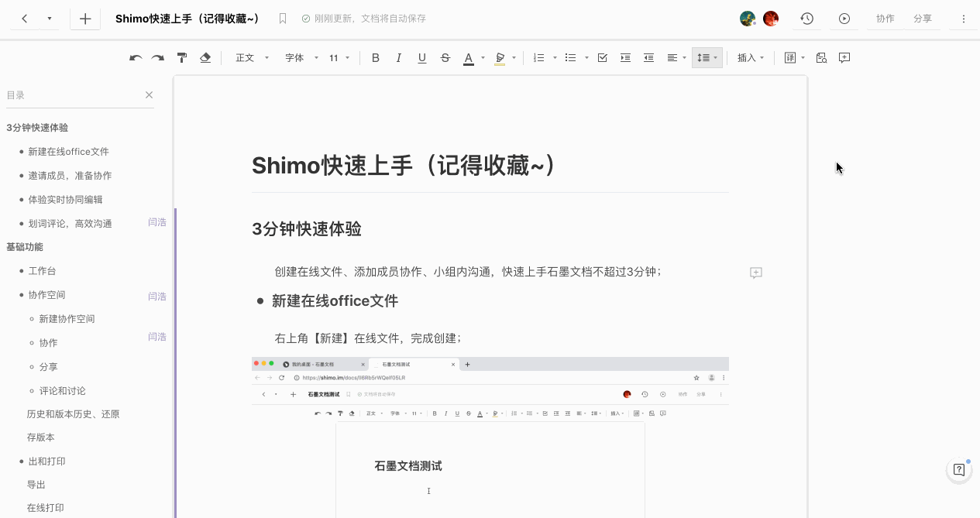Open the font color dropdown arrow
The height and width of the screenshot is (518, 980).
(483, 58)
